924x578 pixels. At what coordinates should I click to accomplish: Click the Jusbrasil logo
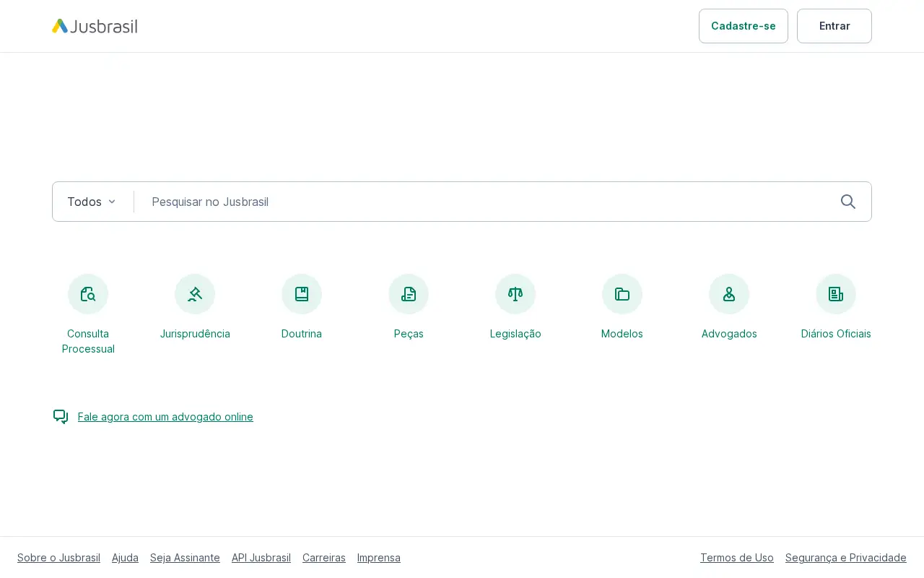pyautogui.click(x=95, y=26)
